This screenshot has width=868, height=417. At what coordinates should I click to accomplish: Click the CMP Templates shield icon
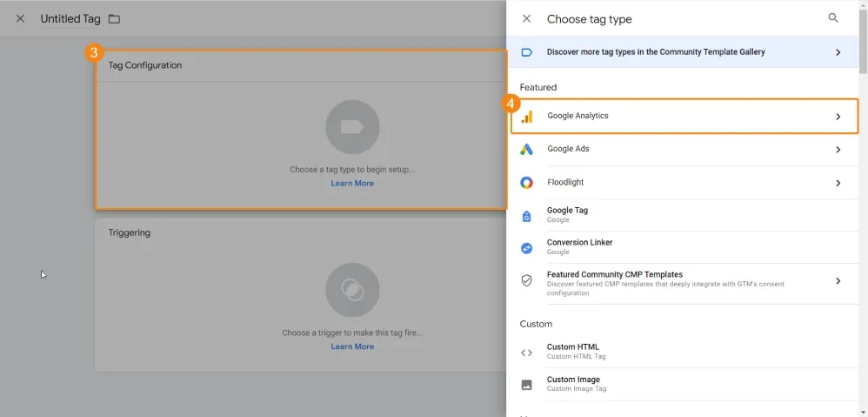click(526, 281)
